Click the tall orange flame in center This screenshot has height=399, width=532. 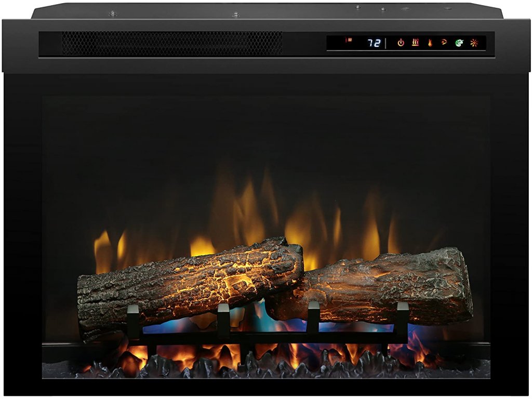(248, 213)
